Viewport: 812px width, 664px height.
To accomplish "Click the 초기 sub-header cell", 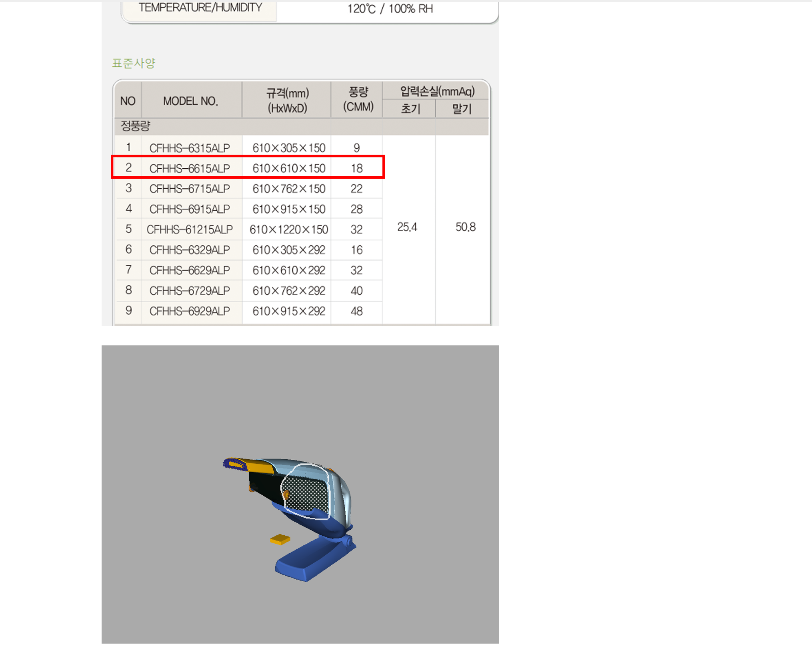I will [410, 109].
